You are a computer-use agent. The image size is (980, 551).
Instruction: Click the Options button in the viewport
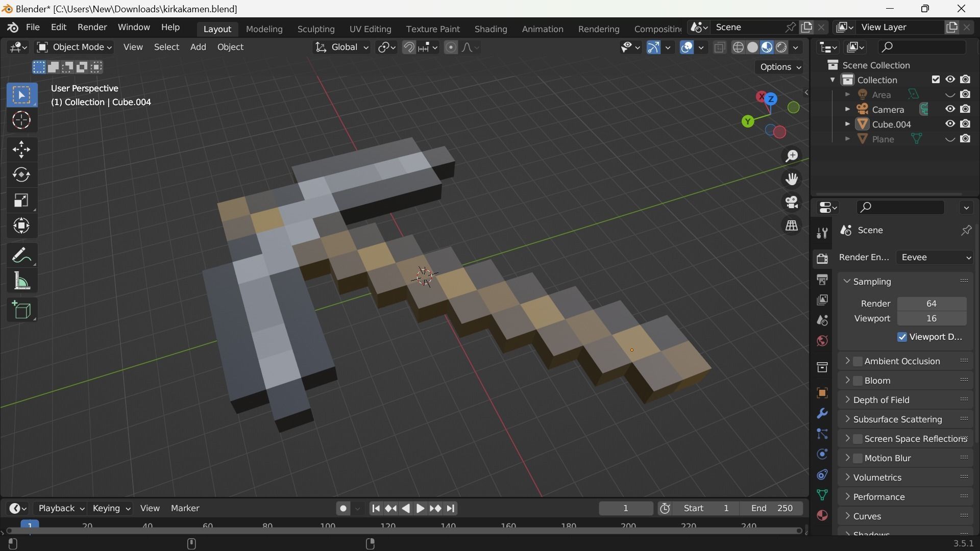(x=780, y=67)
